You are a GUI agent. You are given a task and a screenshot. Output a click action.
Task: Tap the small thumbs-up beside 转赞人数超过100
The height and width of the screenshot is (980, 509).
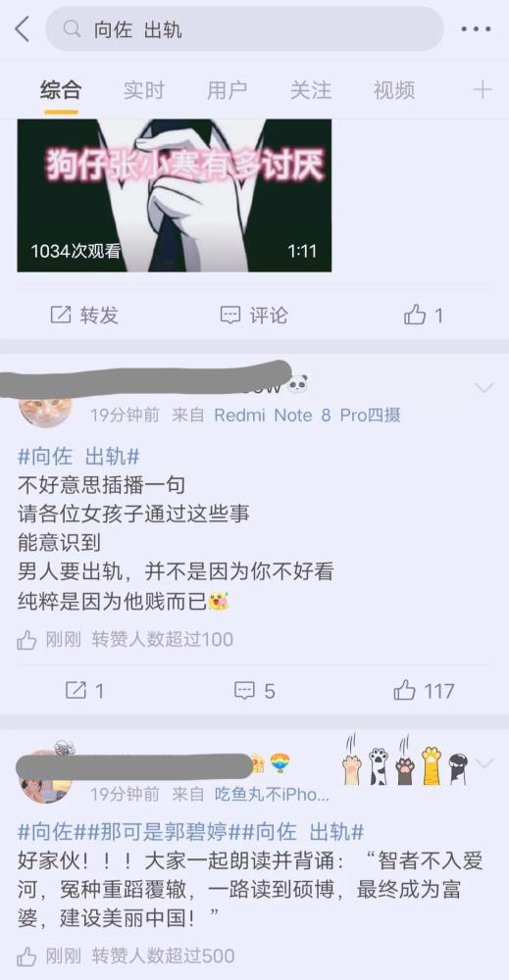point(26,639)
